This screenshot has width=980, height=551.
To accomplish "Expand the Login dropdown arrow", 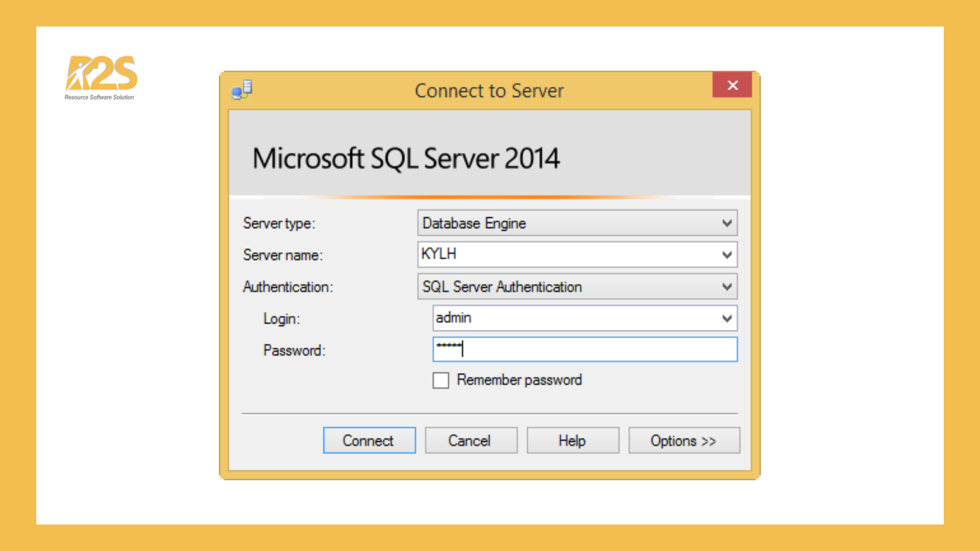I will coord(727,318).
